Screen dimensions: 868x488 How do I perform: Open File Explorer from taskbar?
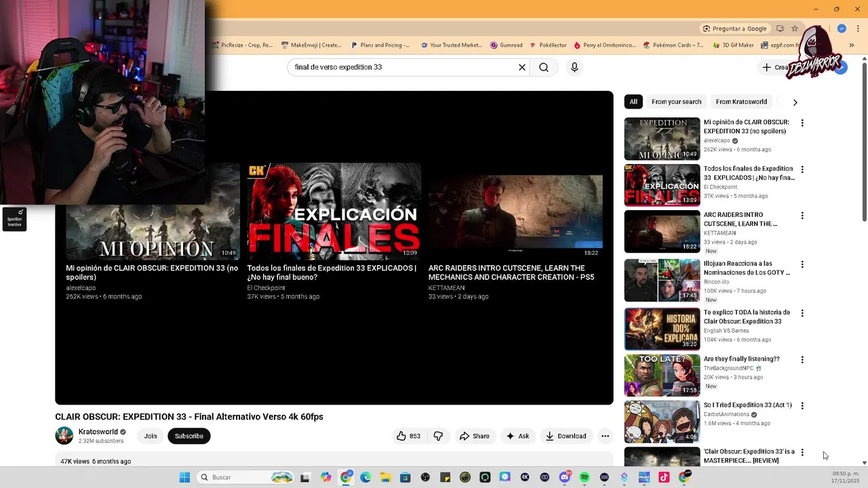click(385, 477)
